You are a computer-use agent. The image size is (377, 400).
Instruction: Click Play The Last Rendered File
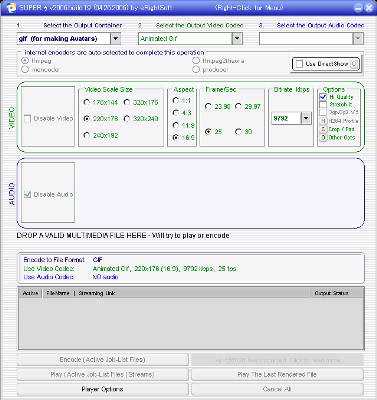pos(277,374)
